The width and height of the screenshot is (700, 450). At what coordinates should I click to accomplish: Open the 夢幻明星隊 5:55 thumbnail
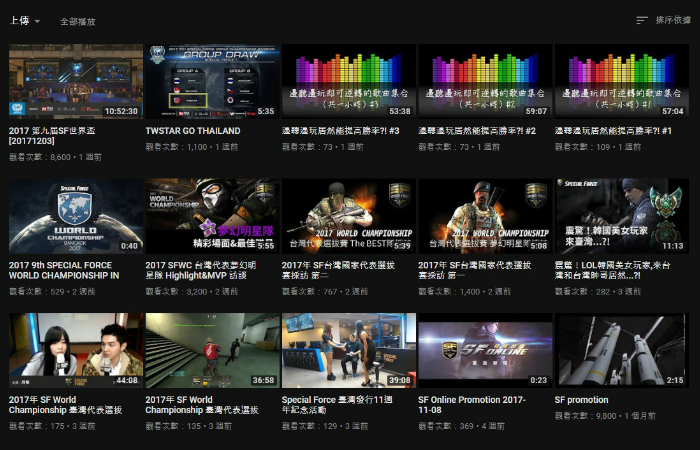(212, 216)
